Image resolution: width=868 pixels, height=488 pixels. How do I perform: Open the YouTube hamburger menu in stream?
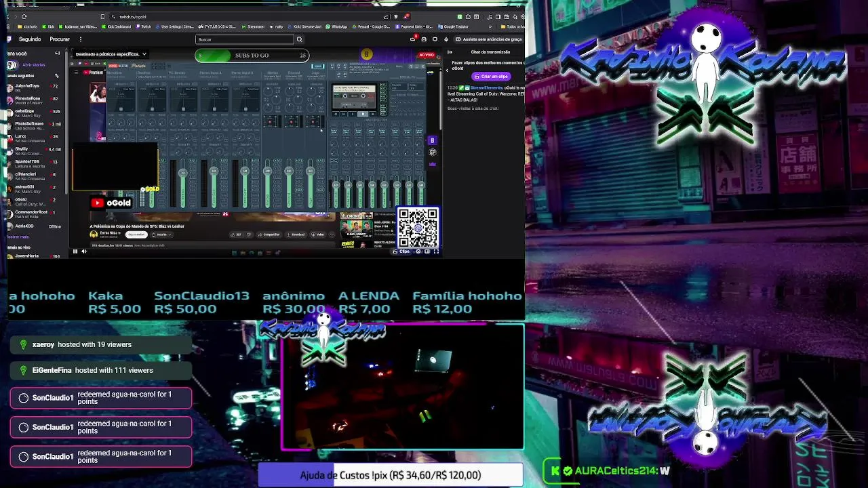76,72
